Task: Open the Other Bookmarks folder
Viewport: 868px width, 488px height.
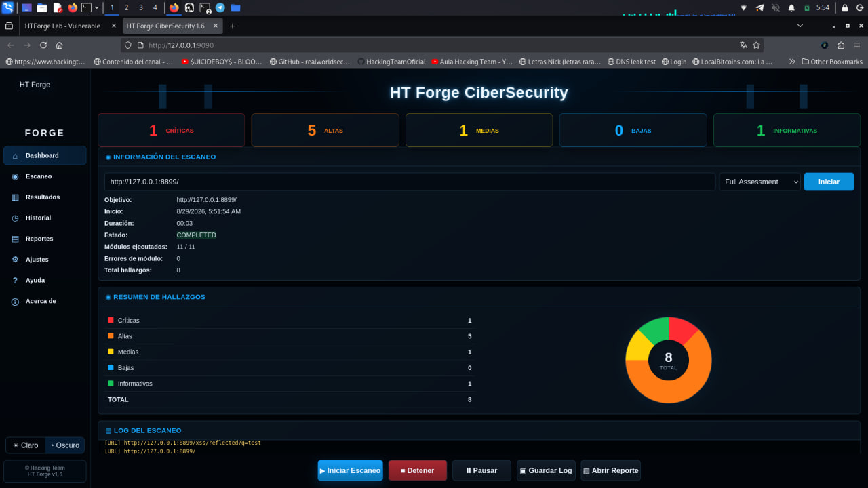Action: pos(831,62)
